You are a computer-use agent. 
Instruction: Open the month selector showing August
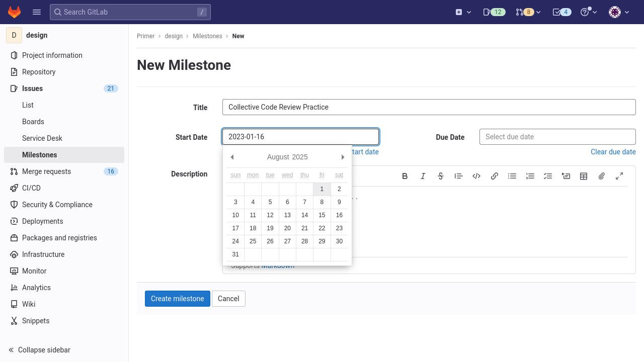pos(278,157)
